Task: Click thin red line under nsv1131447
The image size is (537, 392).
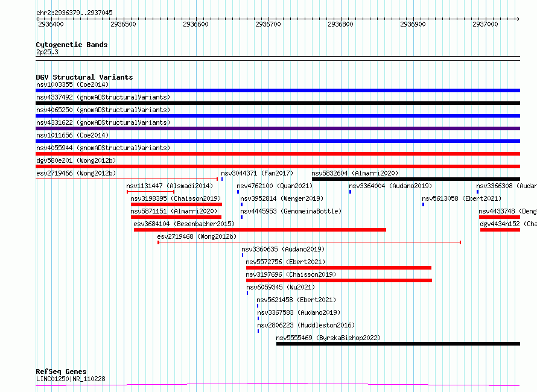Action: [x=151, y=192]
